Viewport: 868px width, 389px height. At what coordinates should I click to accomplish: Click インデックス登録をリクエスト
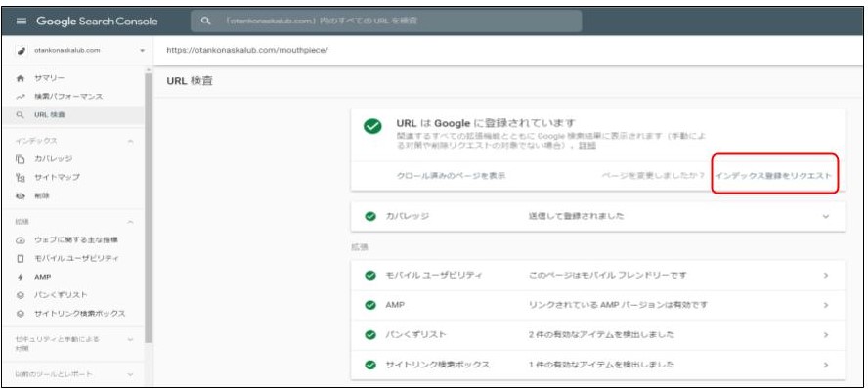click(x=773, y=175)
